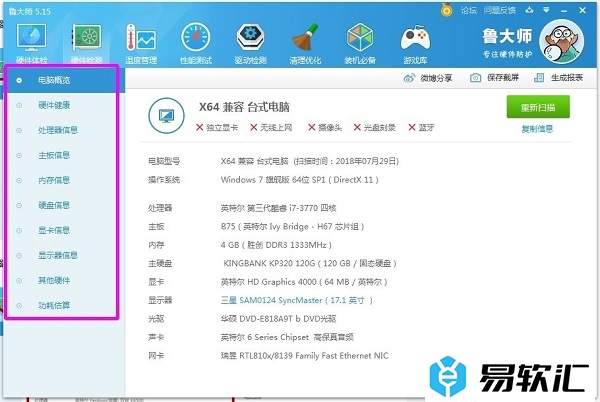Viewport: 600px width, 402px height.
Task: Click the 蓝牙 missing indicator
Action: (421, 127)
